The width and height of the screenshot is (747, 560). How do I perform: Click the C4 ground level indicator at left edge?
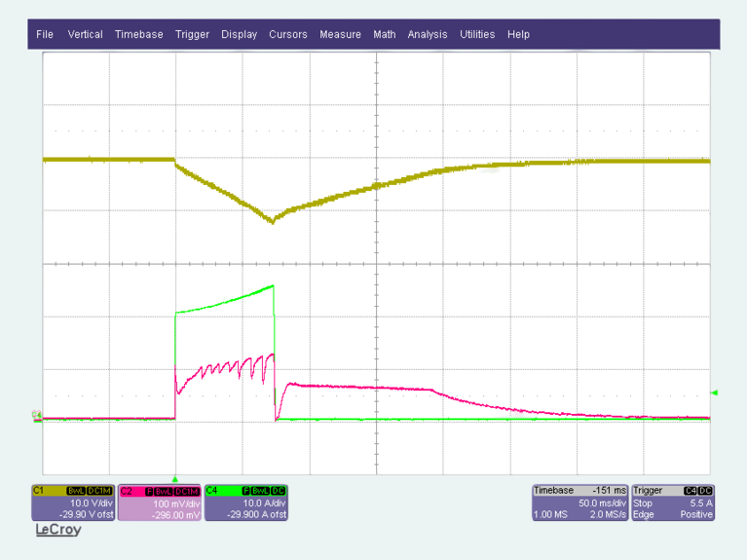(x=37, y=415)
